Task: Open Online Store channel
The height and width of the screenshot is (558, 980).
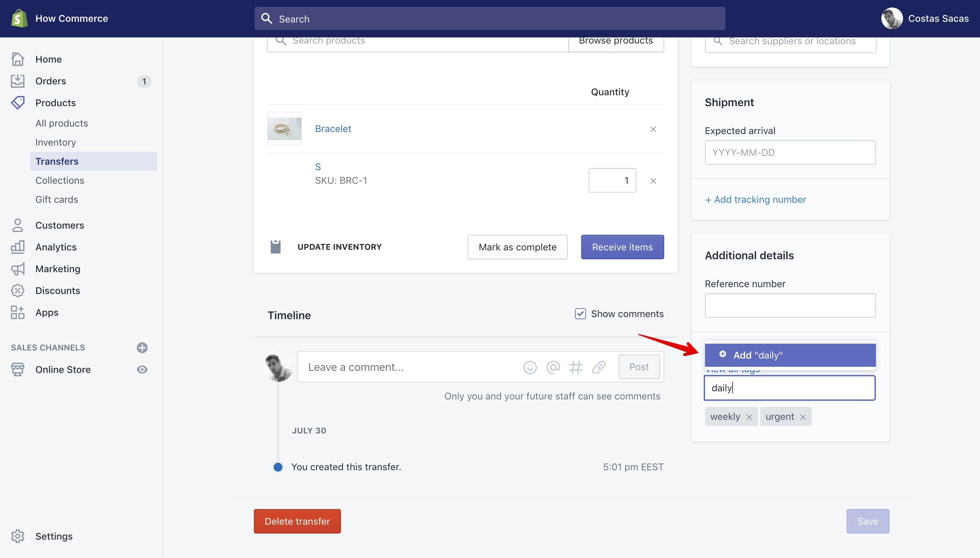Action: (x=63, y=370)
